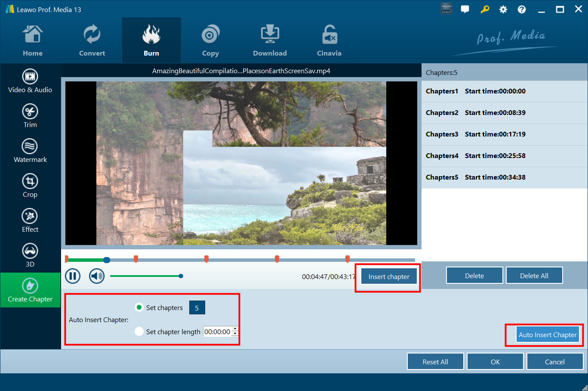Click Reset All
This screenshot has height=391, width=588.
point(435,362)
